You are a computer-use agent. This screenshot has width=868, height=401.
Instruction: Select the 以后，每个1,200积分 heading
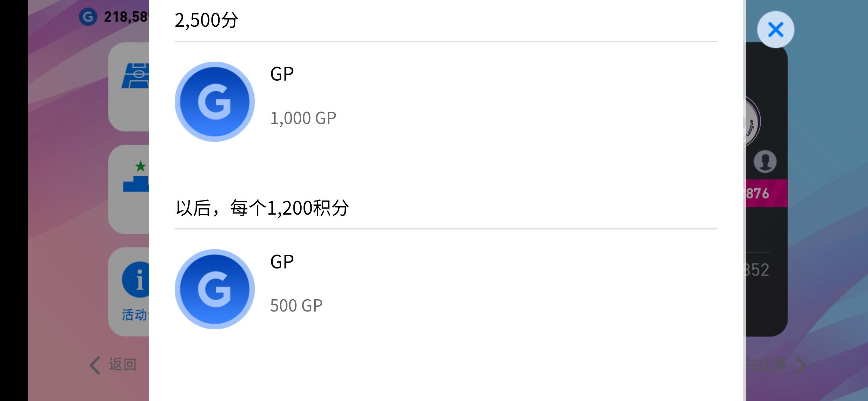(262, 208)
